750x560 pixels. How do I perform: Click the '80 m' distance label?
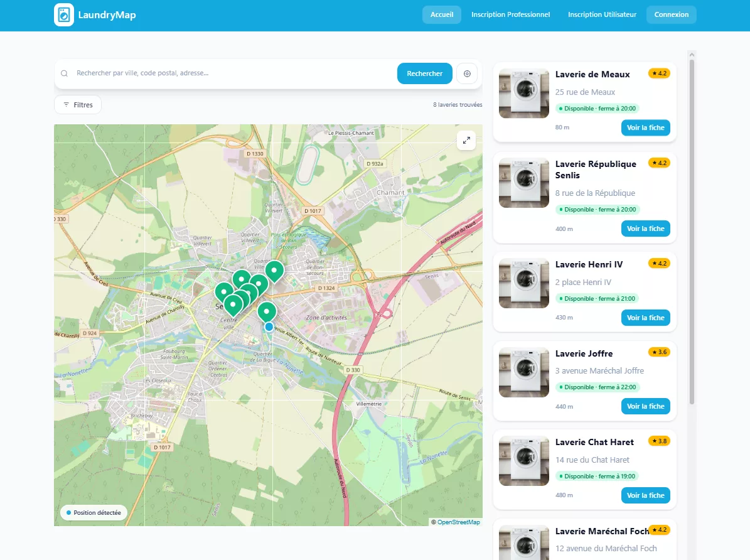(562, 127)
